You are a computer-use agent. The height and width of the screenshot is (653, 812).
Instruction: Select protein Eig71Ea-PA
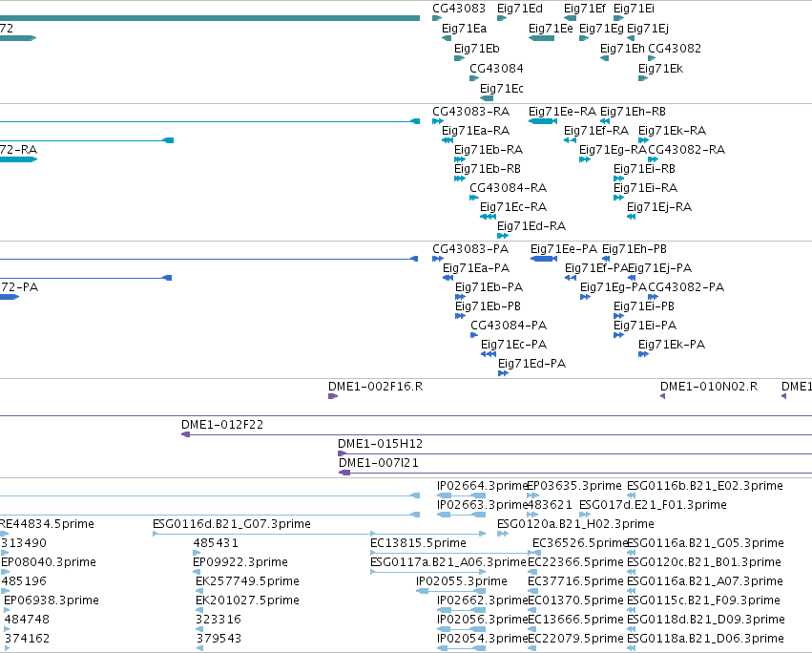pos(476,268)
